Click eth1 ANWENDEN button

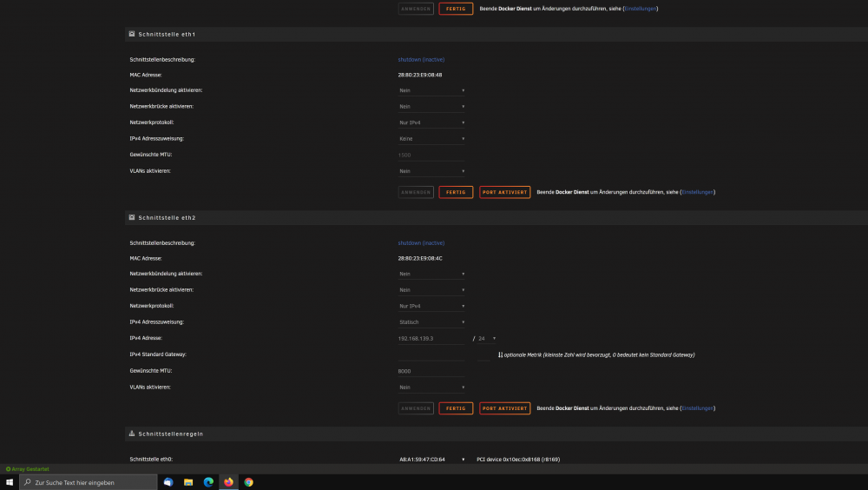point(416,192)
